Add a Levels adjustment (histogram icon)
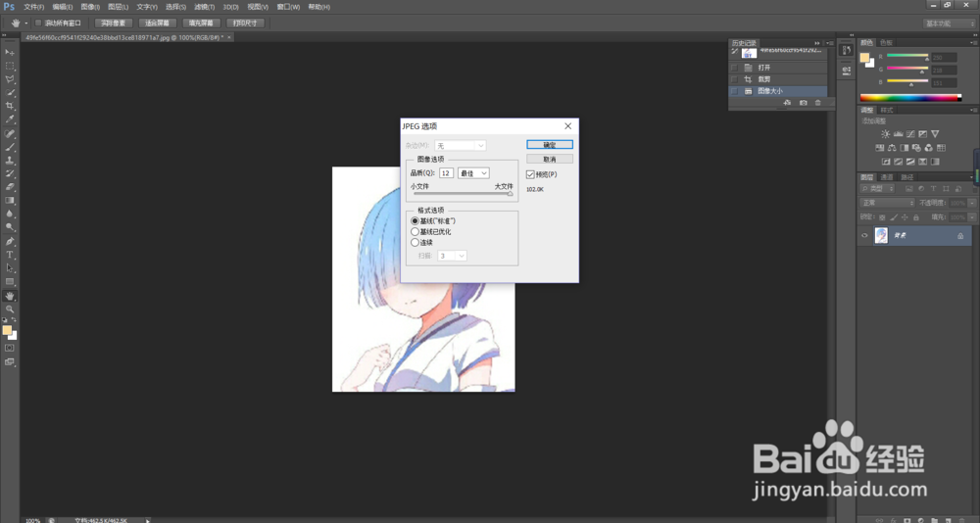980x523 pixels. [x=898, y=134]
